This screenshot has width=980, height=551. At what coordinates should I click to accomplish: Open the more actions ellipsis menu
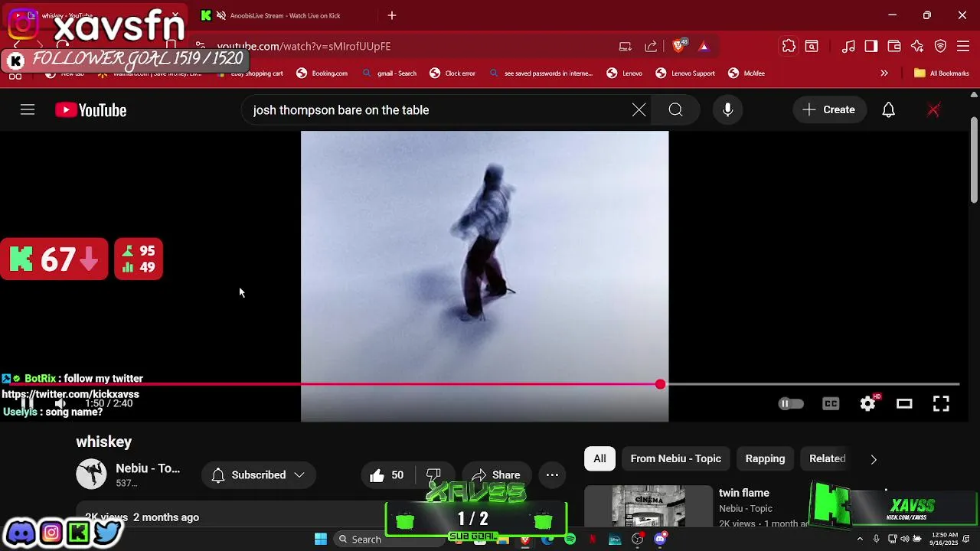pos(552,475)
